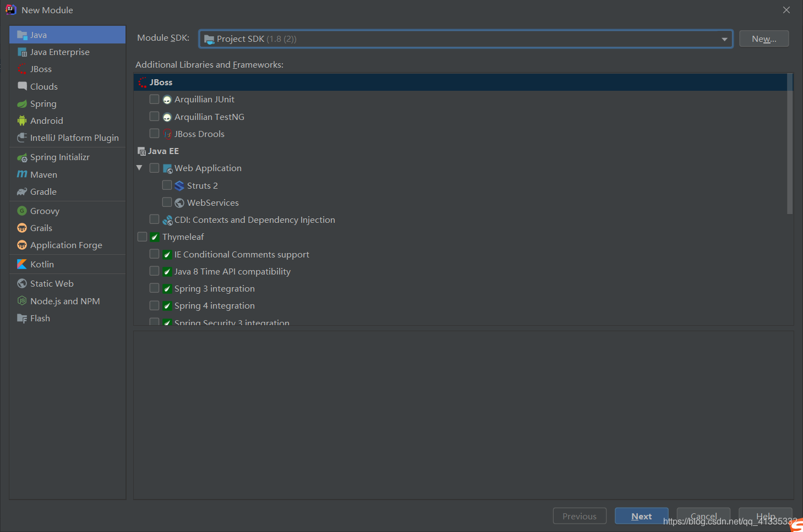Click the JBoss Drools icon
The image size is (803, 532).
167,134
